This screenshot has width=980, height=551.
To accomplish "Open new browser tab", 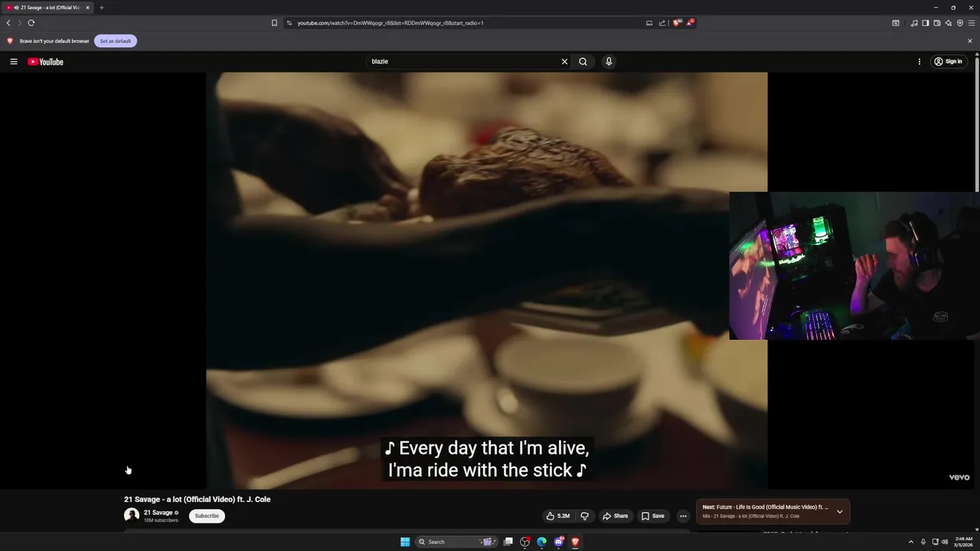I will tap(101, 8).
